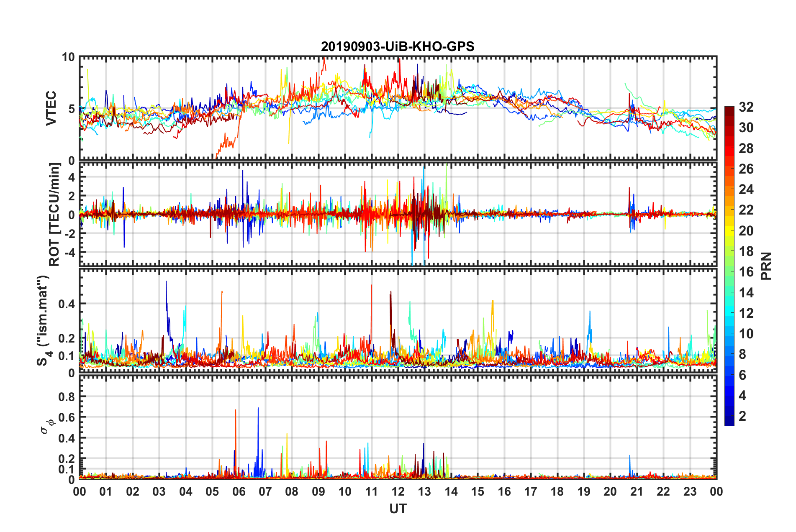
Task: Click the "23" hour label on the UT axis
Action: 690,491
